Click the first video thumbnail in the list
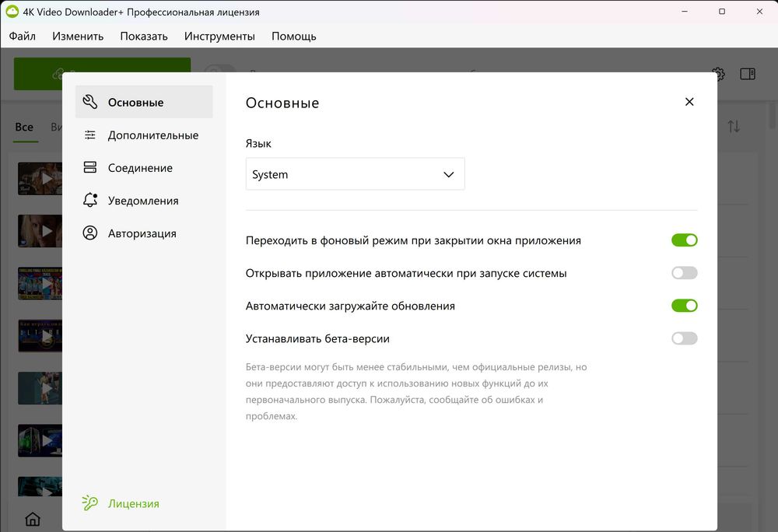Image resolution: width=778 pixels, height=532 pixels. [x=40, y=178]
